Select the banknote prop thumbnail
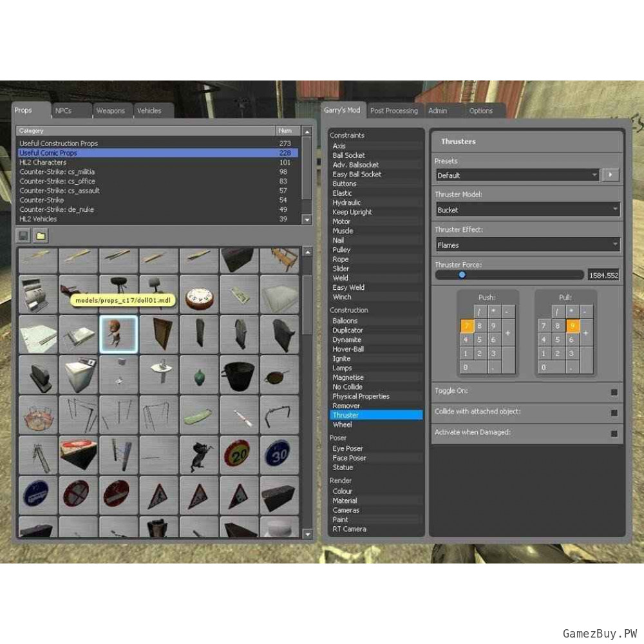644x644 pixels. pyautogui.click(x=239, y=294)
